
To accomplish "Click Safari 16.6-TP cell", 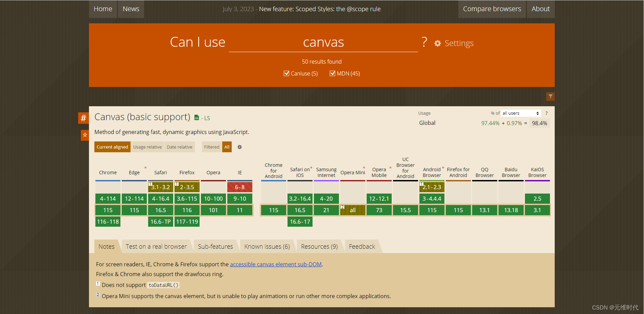I will point(161,222).
